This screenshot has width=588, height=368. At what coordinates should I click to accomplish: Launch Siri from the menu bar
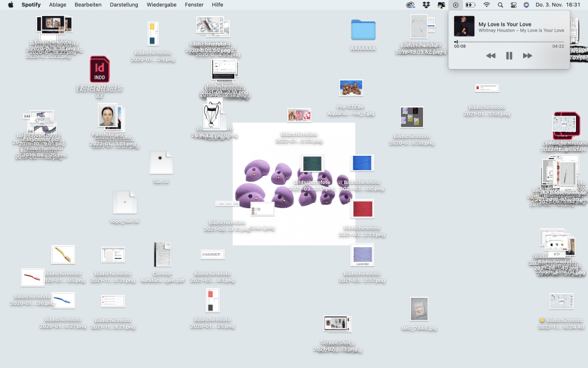(x=526, y=5)
